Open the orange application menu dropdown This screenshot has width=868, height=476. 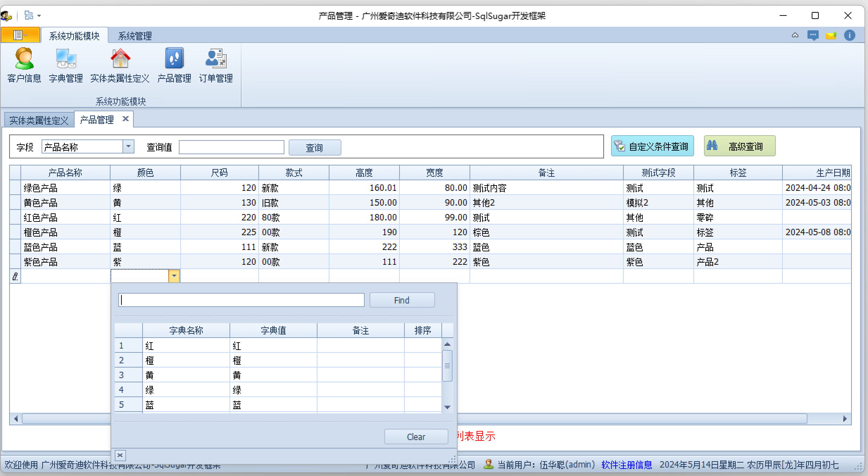point(20,36)
